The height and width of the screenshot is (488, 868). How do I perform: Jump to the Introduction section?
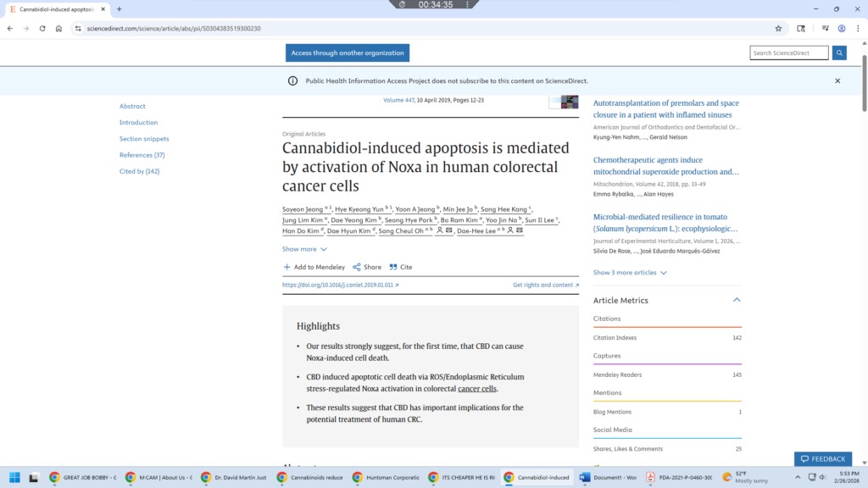point(138,123)
